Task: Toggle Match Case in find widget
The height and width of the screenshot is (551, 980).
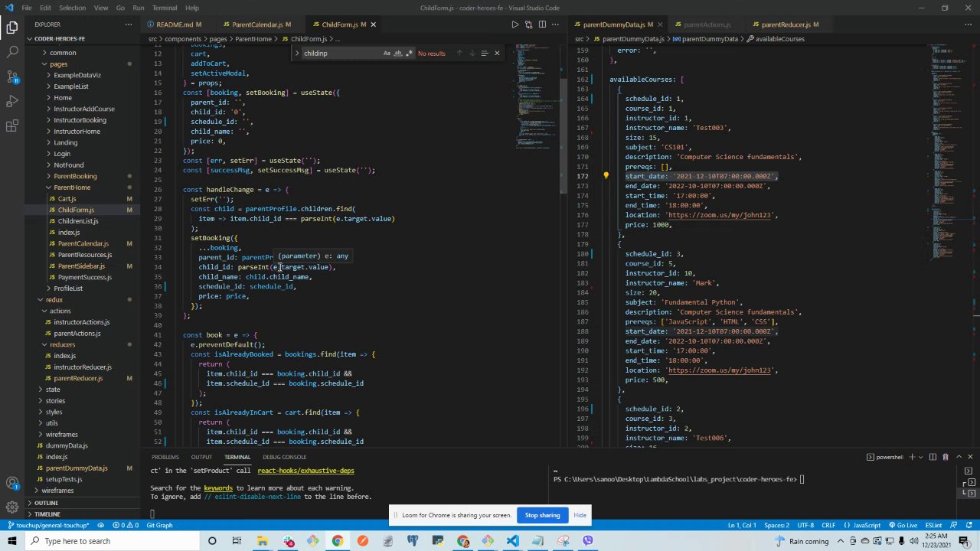Action: click(x=387, y=54)
